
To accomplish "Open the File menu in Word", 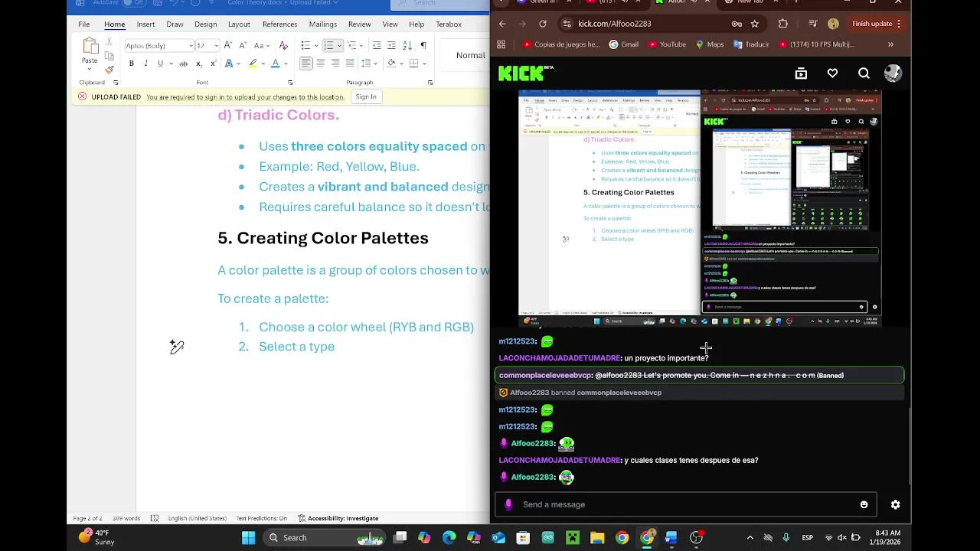I will click(83, 24).
